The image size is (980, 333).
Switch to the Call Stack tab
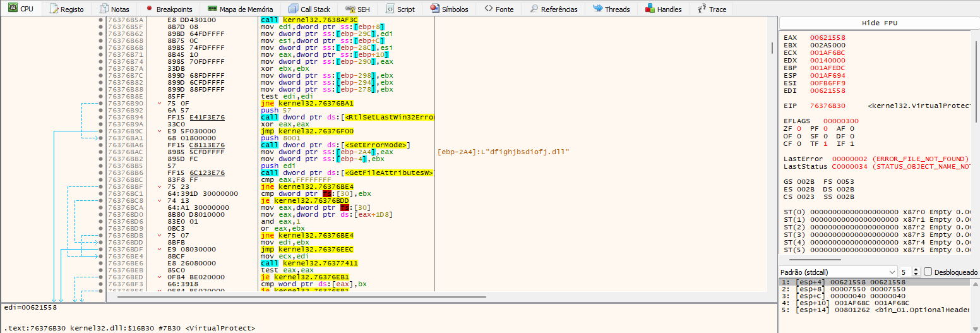(309, 9)
